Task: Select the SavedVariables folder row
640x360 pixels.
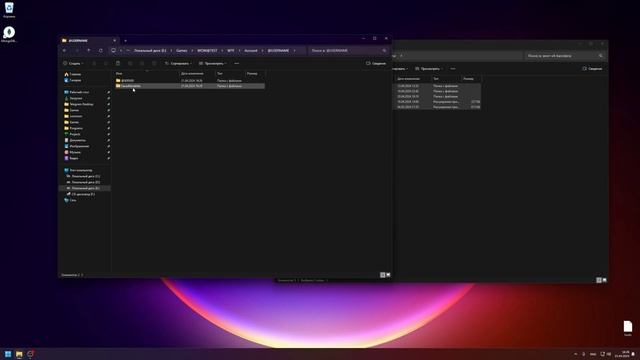Action: coord(189,86)
